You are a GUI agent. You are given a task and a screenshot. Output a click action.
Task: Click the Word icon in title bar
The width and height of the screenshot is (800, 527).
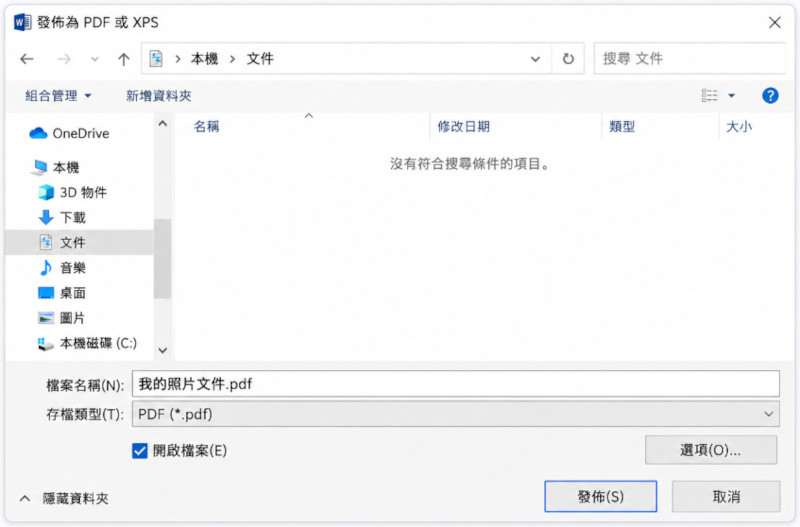pos(22,22)
